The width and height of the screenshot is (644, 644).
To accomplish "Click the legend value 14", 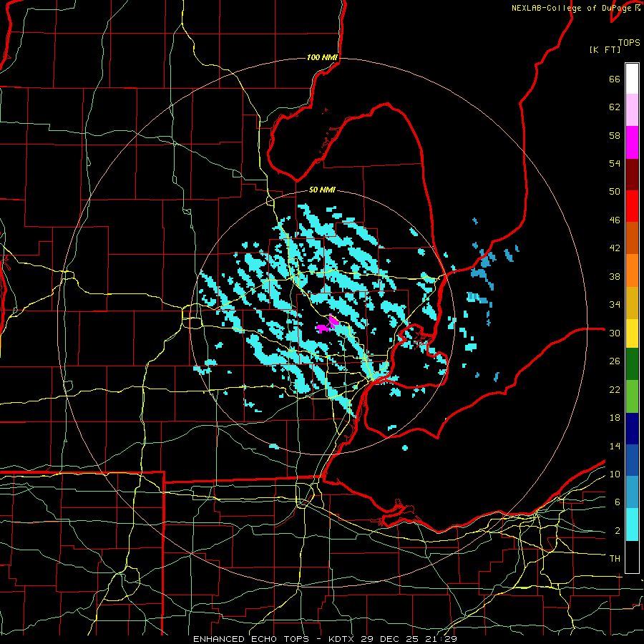I will 615,446.
